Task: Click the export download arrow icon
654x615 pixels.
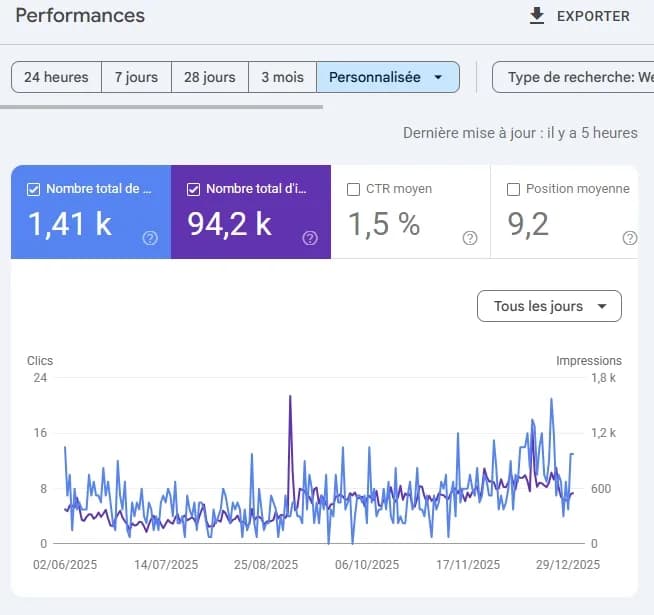Action: click(537, 16)
